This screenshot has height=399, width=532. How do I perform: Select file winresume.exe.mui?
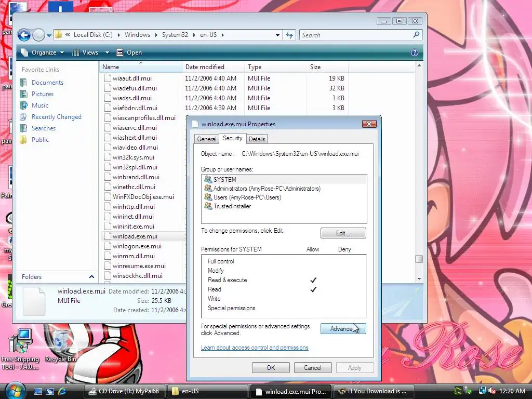tap(139, 266)
